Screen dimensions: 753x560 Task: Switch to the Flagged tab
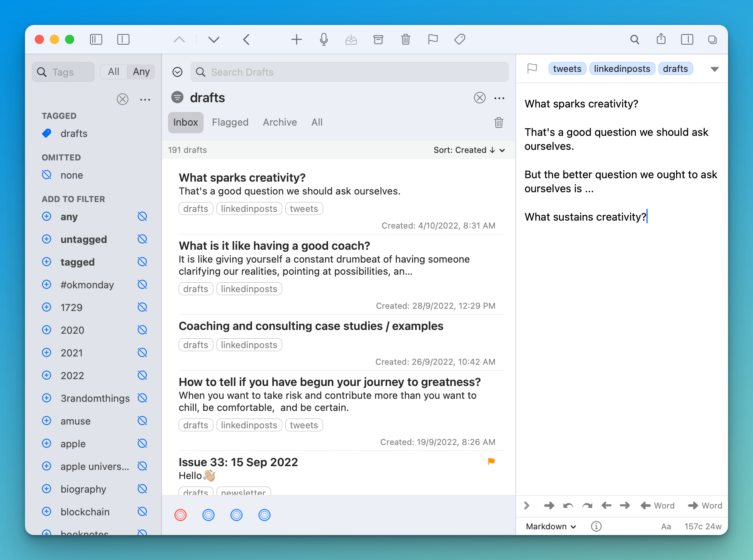[x=230, y=122]
